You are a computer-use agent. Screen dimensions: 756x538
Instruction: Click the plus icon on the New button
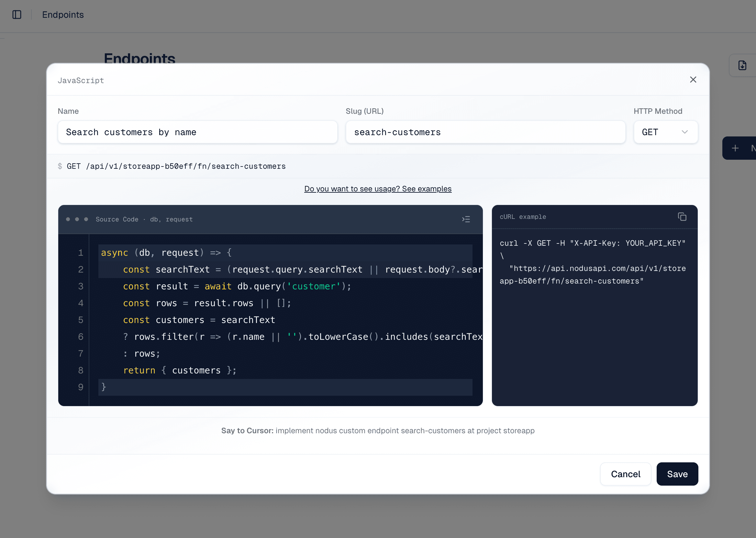click(x=735, y=148)
